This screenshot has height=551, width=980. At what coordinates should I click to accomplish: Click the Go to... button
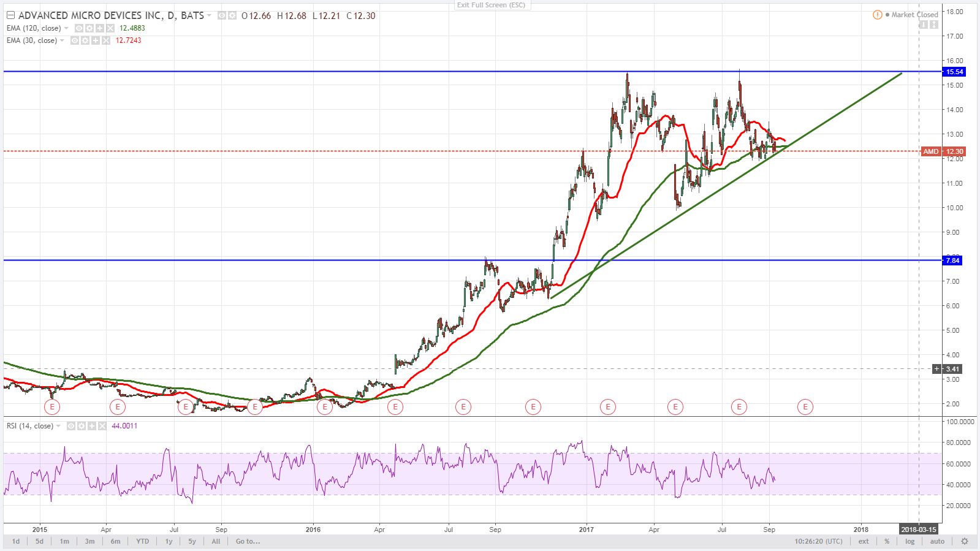pos(248,541)
